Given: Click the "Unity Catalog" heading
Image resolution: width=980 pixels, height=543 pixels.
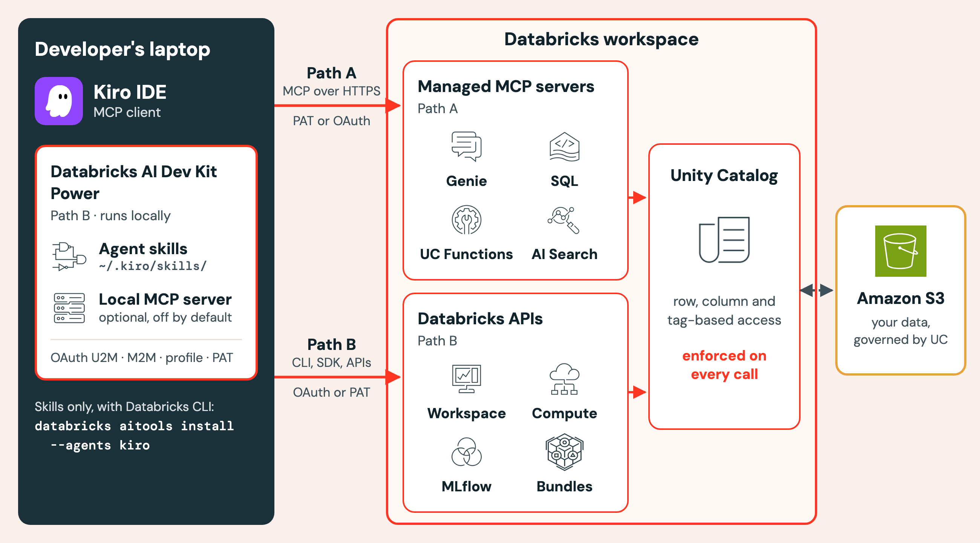Looking at the screenshot, I should coord(724,176).
